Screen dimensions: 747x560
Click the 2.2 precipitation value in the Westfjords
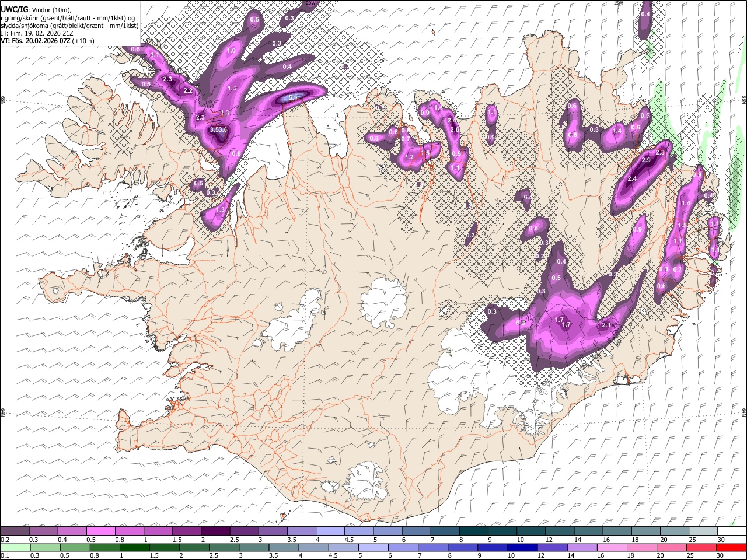(188, 91)
